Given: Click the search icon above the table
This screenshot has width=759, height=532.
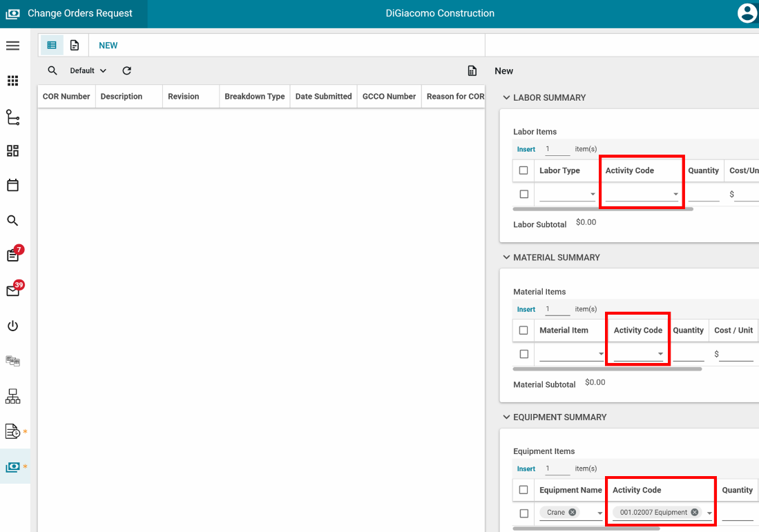Looking at the screenshot, I should pos(52,70).
